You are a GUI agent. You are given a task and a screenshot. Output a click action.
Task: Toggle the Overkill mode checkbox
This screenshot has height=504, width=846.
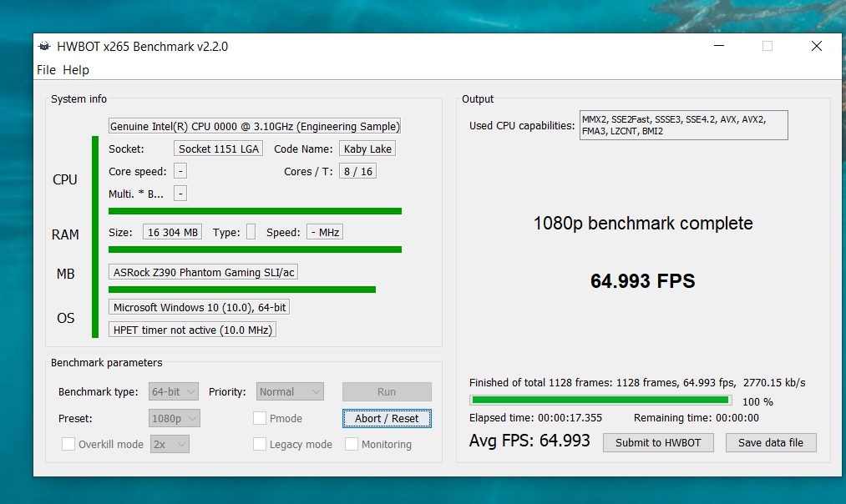click(68, 444)
